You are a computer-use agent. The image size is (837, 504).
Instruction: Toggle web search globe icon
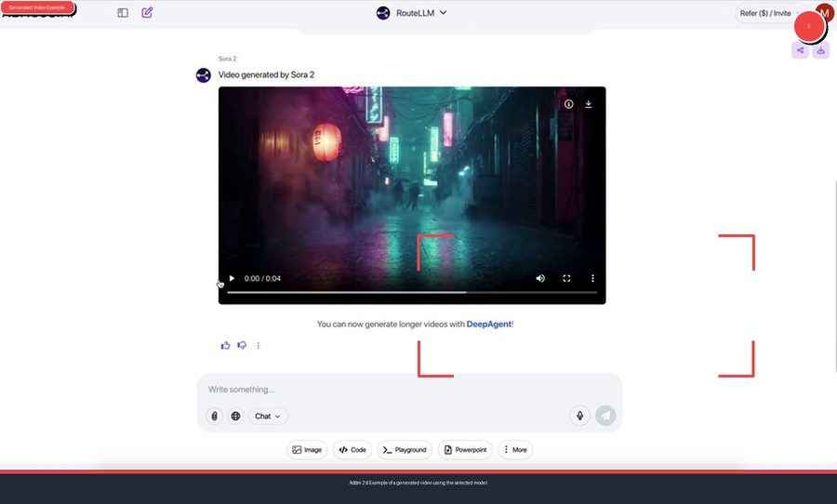[x=236, y=417]
